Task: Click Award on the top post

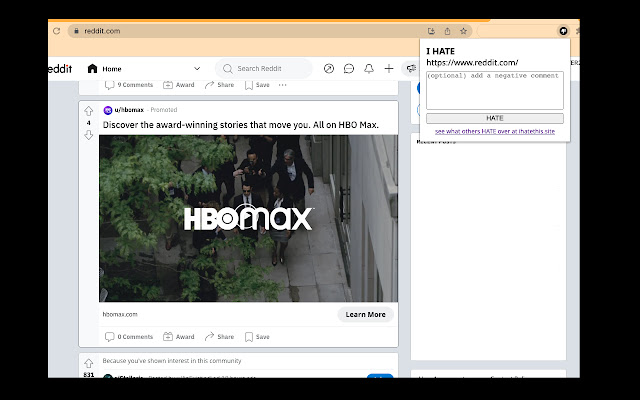Action: point(179,85)
